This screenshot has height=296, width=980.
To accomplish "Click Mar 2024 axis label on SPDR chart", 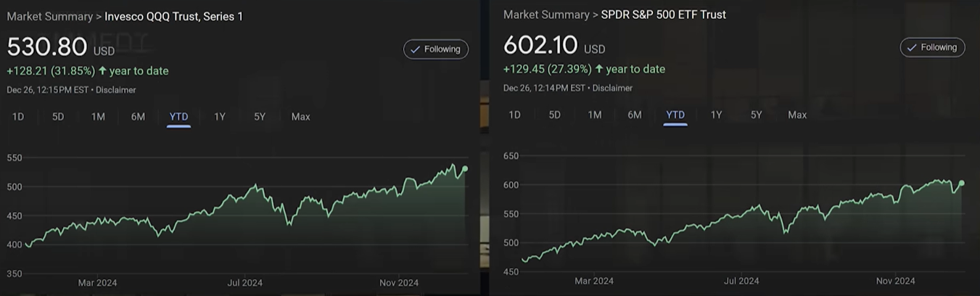I will point(593,281).
